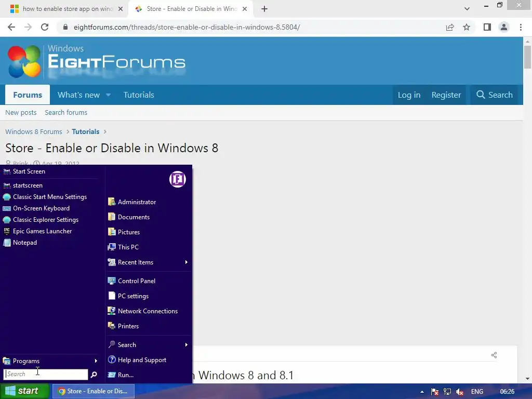Click the Run... icon

coord(112,375)
